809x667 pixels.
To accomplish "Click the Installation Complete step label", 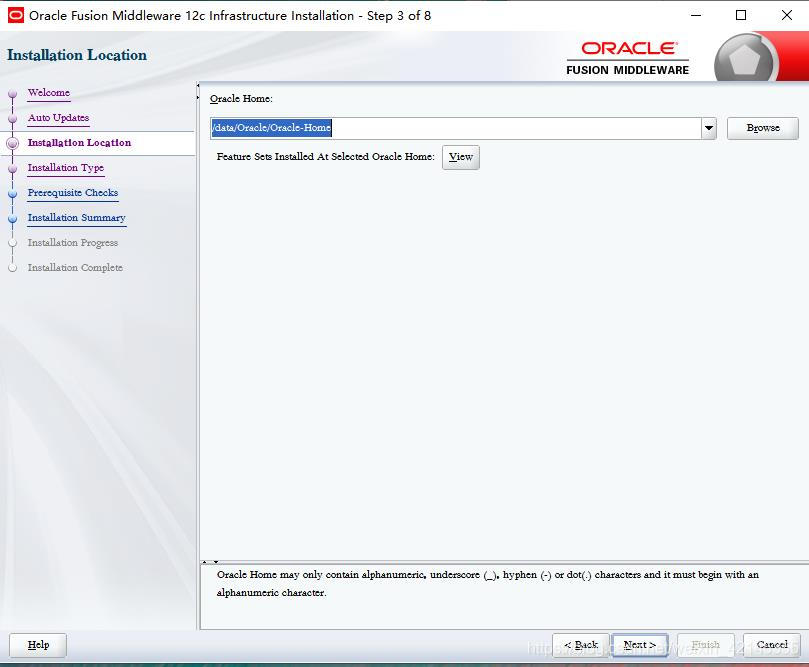I will pos(75,267).
